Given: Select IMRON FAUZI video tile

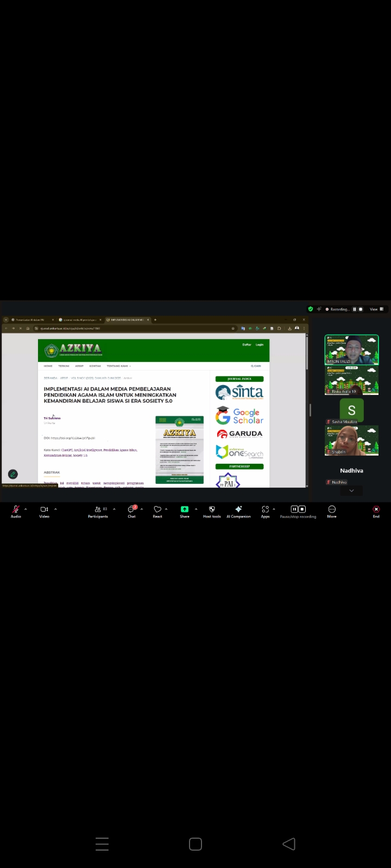Looking at the screenshot, I should (351, 349).
